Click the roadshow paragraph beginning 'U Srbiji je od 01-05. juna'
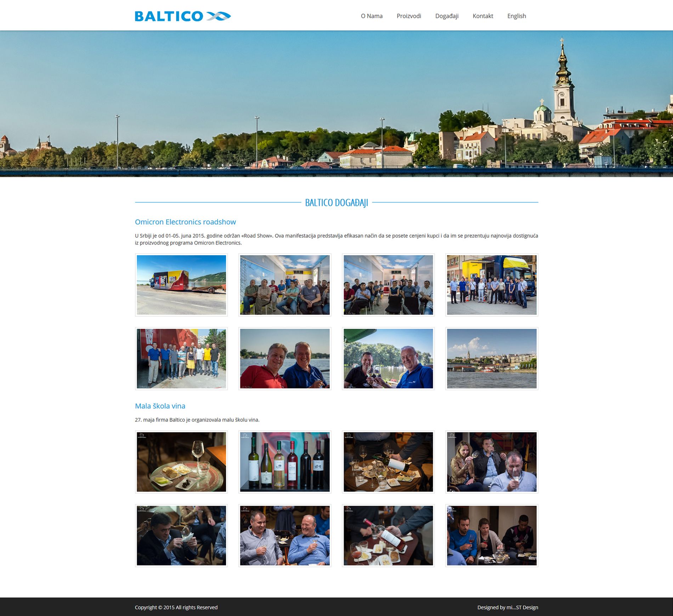Viewport: 673px width, 616px height. click(336, 239)
